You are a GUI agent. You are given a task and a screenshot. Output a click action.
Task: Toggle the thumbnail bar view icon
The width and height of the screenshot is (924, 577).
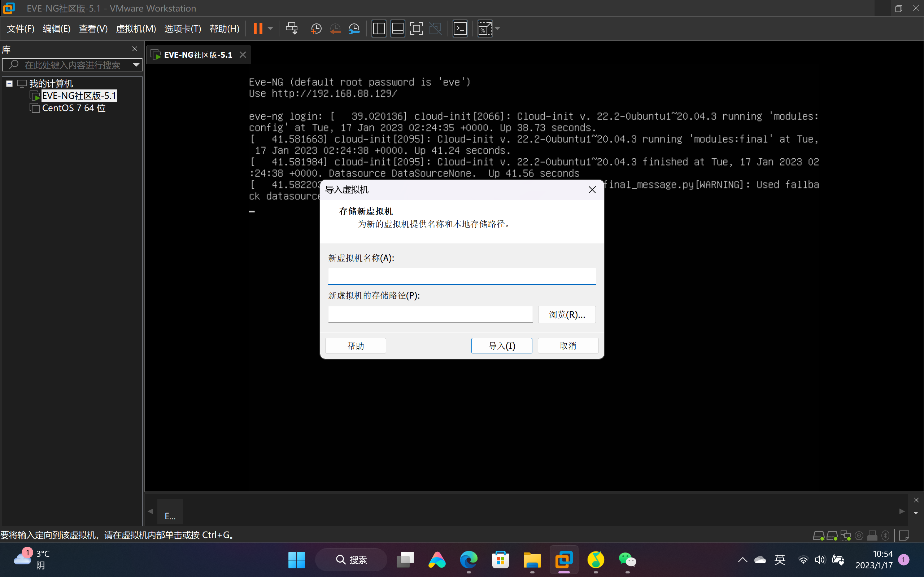pyautogui.click(x=397, y=28)
